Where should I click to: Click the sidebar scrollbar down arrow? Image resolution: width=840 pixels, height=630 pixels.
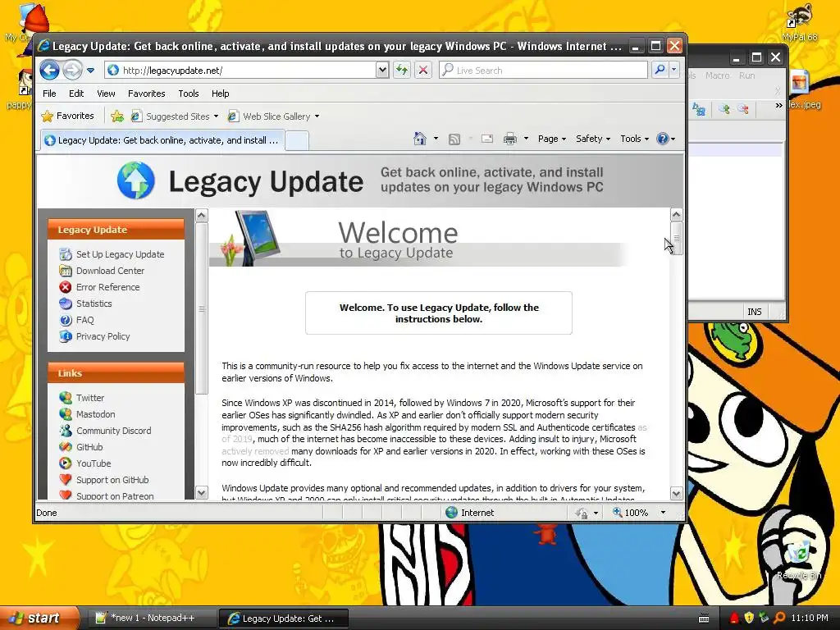(202, 492)
